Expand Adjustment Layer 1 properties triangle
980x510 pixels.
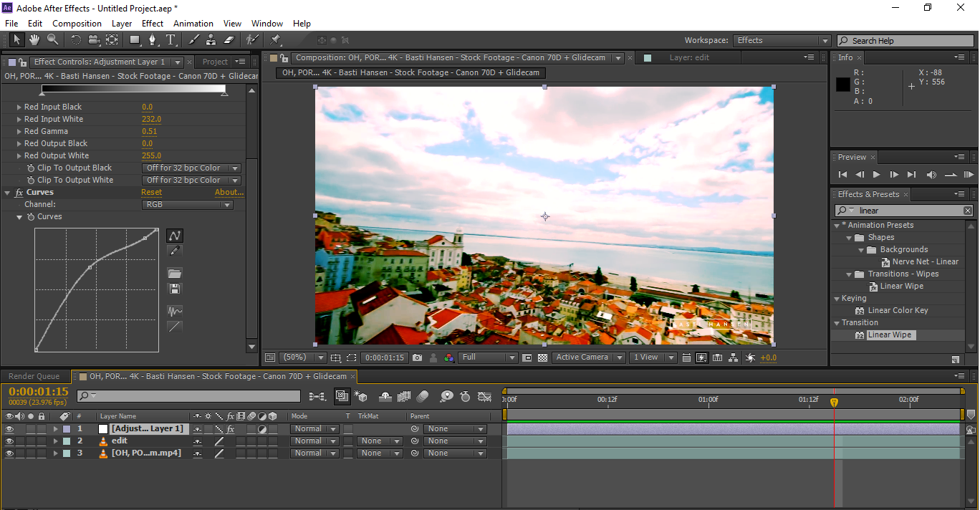(x=55, y=429)
